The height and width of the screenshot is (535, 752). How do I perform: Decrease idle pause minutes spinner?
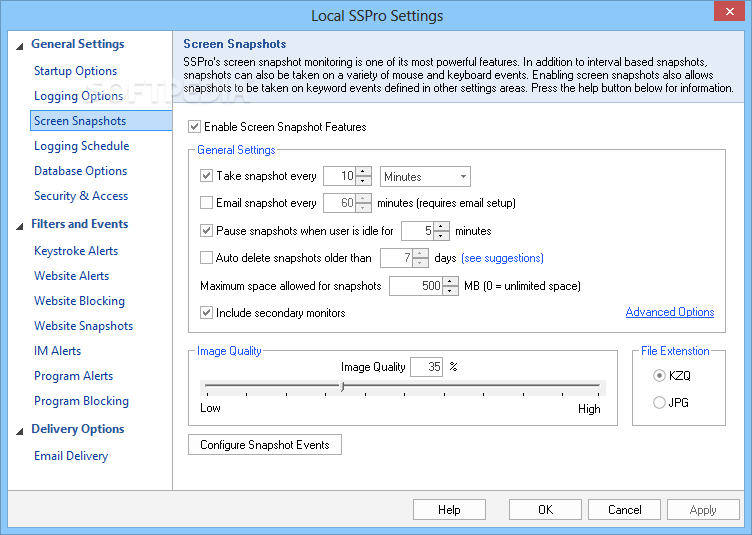pos(441,235)
